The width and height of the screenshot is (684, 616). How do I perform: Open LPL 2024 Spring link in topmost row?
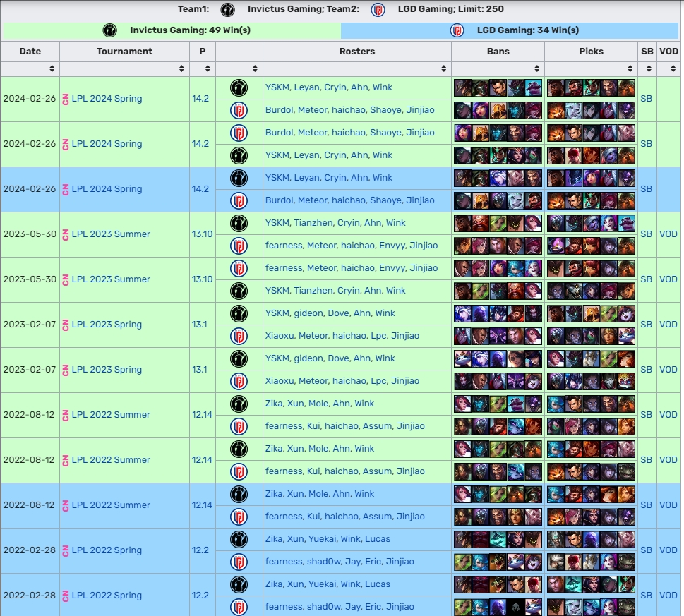[107, 99]
